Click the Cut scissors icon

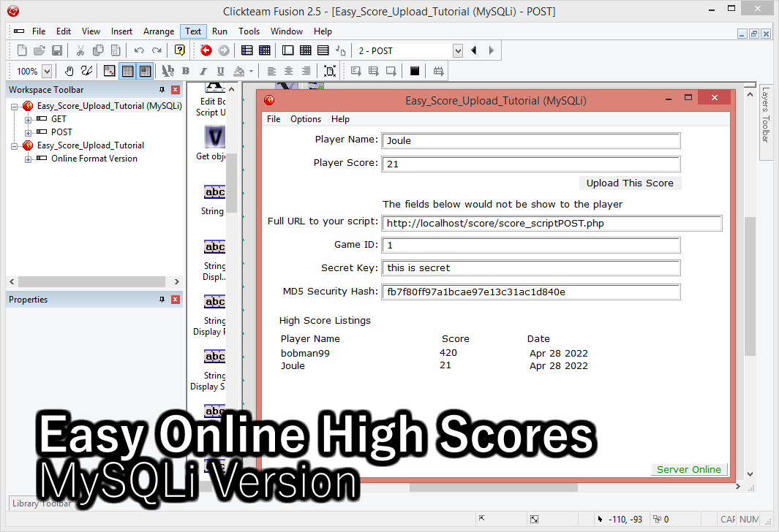coord(80,50)
